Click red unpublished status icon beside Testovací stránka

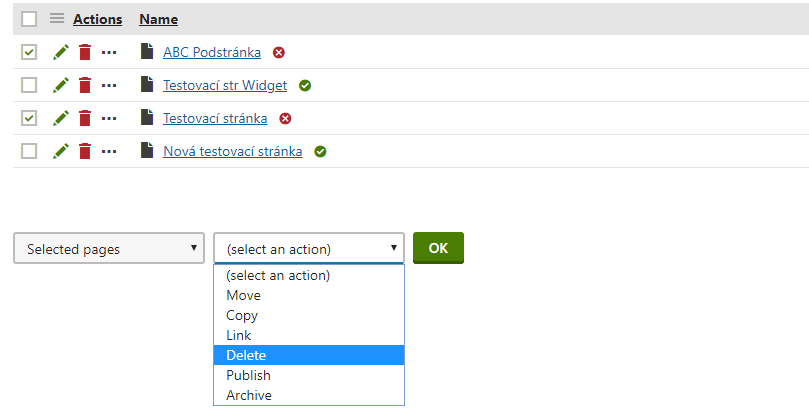click(285, 118)
